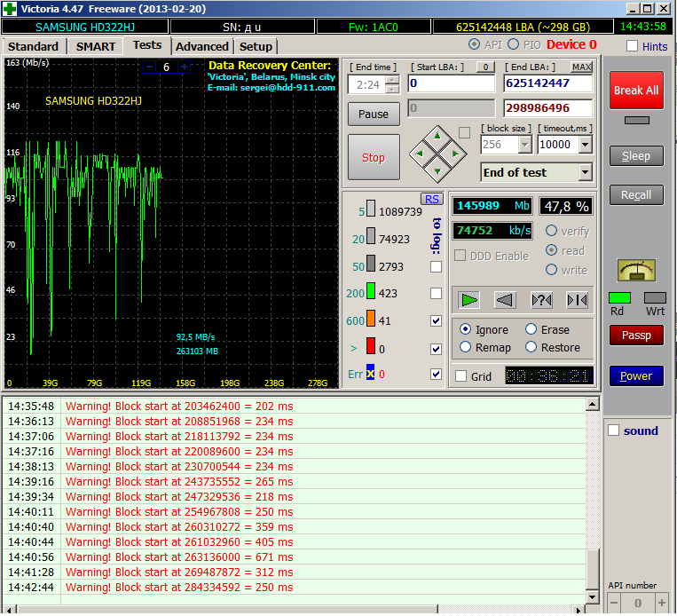Click the green play start-scan button
This screenshot has width=677, height=616.
point(468,300)
